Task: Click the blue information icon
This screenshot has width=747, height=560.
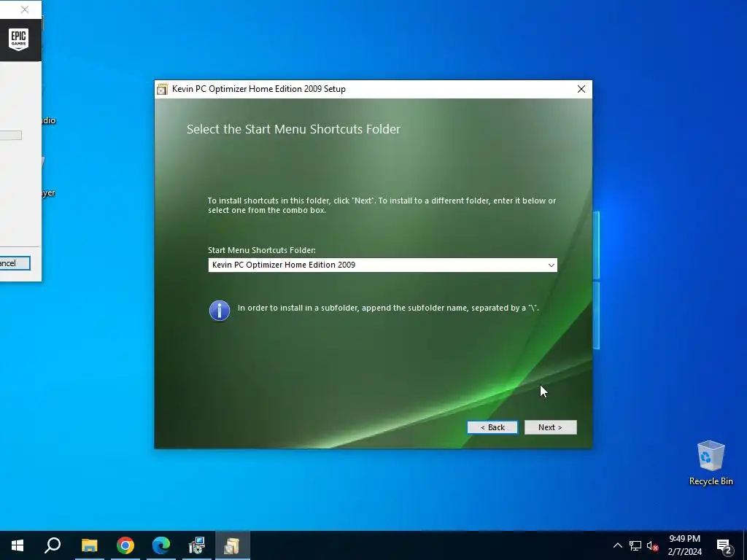Action: (219, 311)
